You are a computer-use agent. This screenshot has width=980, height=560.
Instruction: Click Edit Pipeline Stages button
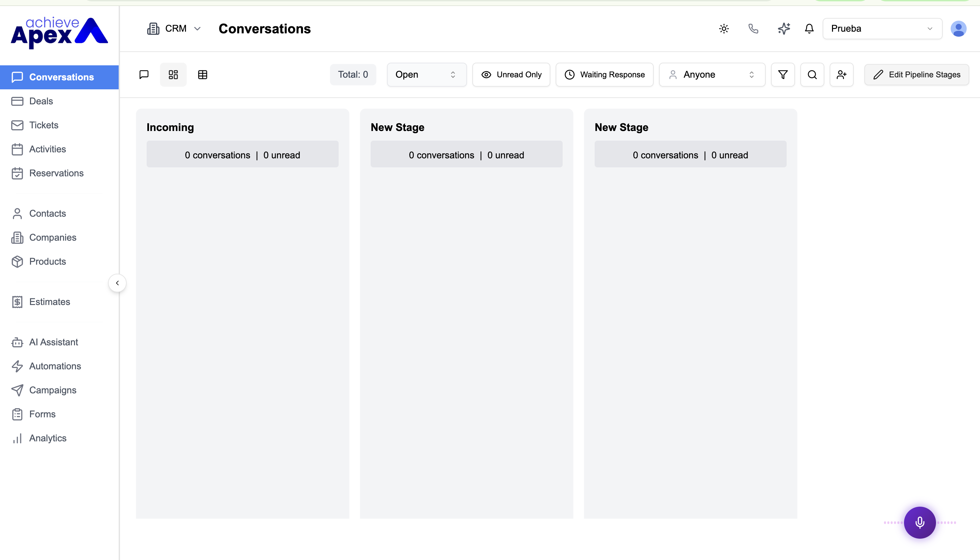tap(917, 75)
